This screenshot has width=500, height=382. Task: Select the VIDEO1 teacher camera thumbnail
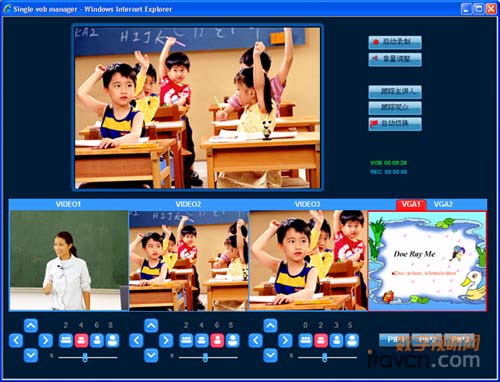(69, 261)
